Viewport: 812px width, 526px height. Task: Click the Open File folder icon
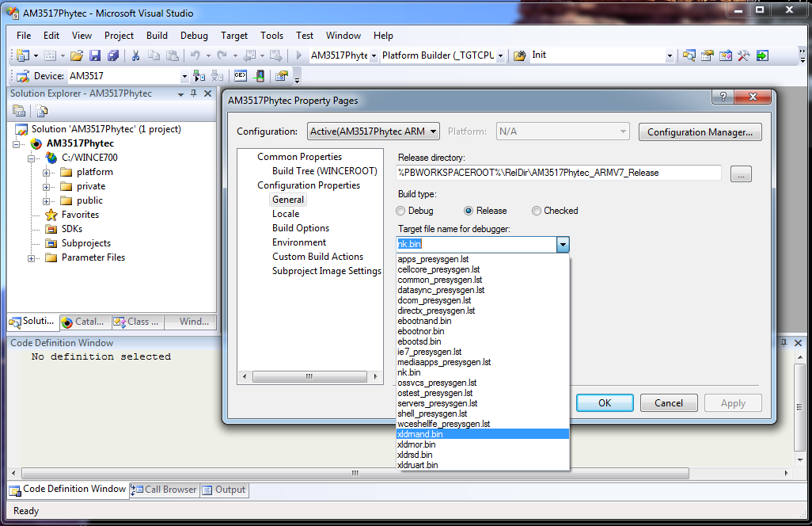point(77,55)
